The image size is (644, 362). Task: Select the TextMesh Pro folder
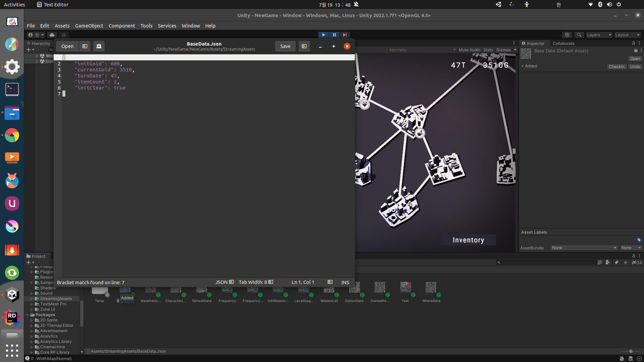coord(53,304)
